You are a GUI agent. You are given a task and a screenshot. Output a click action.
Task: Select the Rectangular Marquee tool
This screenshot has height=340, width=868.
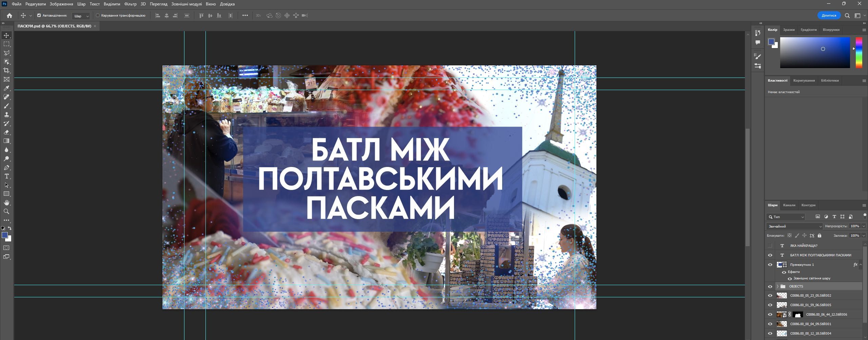[x=6, y=44]
